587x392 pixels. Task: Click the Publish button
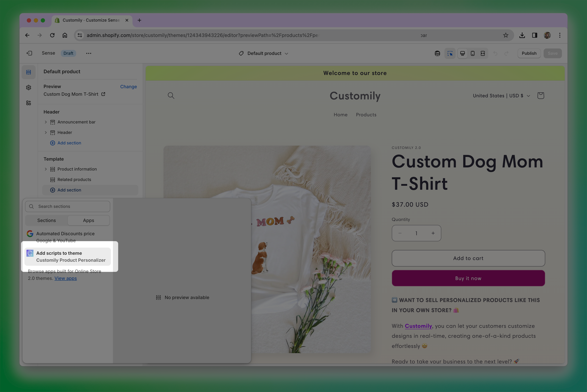coord(529,53)
